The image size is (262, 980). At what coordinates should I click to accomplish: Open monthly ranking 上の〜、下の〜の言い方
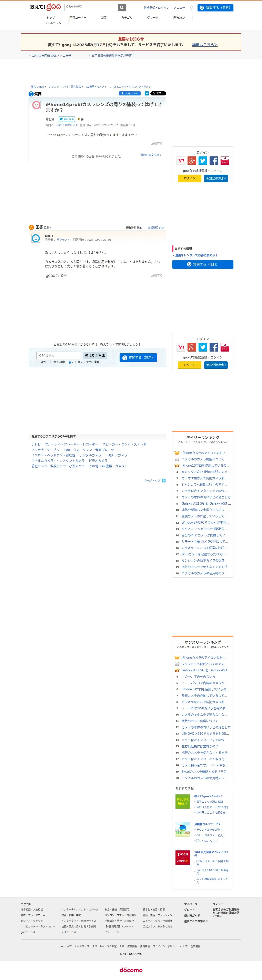[198, 677]
